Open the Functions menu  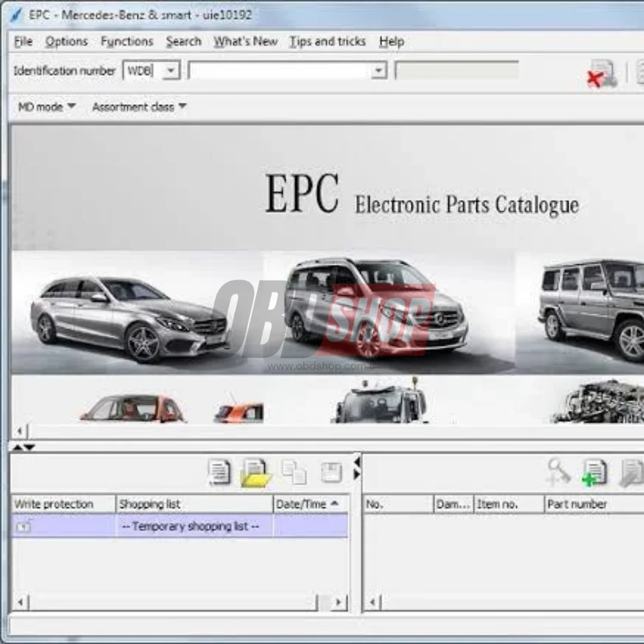pyautogui.click(x=126, y=41)
